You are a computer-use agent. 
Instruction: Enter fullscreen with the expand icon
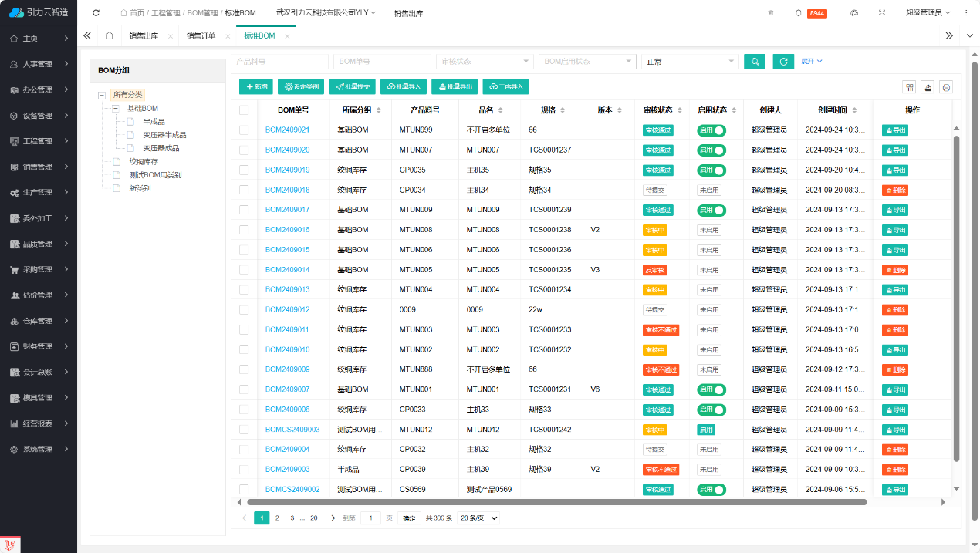point(881,13)
